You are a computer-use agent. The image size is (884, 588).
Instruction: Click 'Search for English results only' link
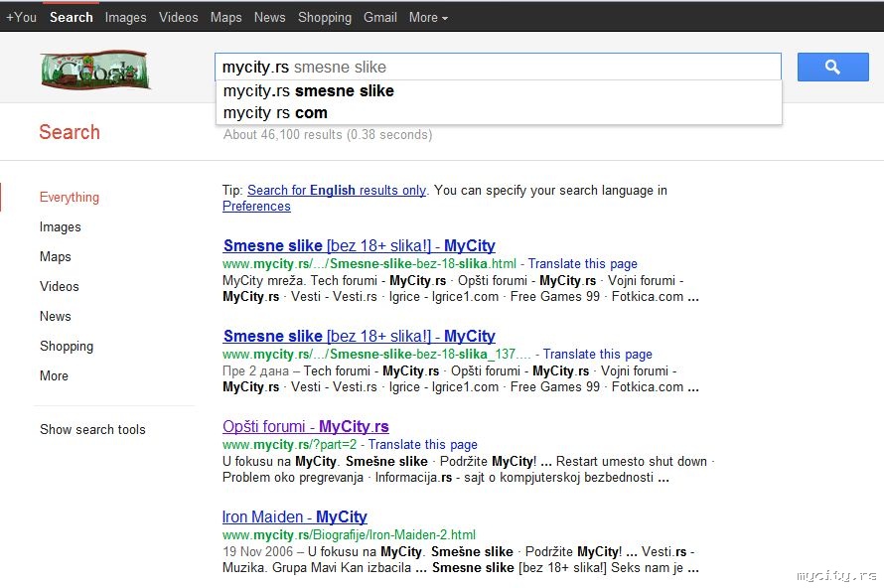[337, 191]
